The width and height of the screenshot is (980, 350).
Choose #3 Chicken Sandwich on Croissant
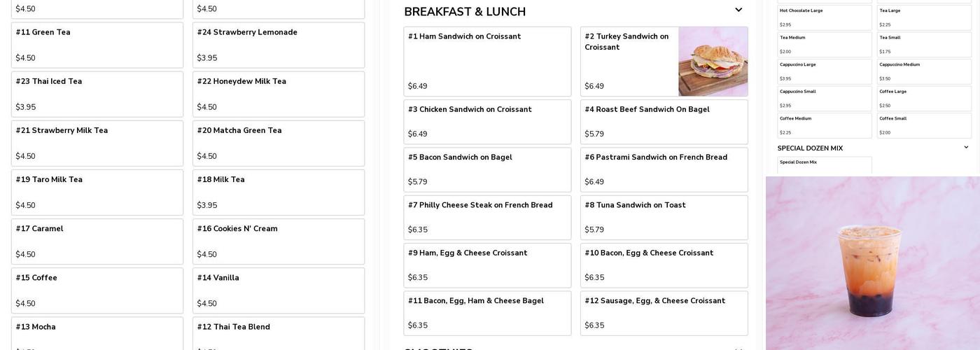[487, 122]
